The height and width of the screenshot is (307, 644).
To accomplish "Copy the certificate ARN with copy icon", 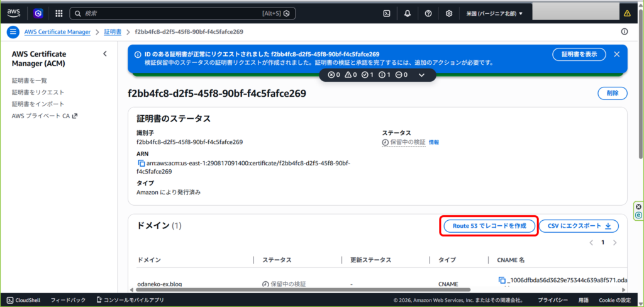I will 142,164.
